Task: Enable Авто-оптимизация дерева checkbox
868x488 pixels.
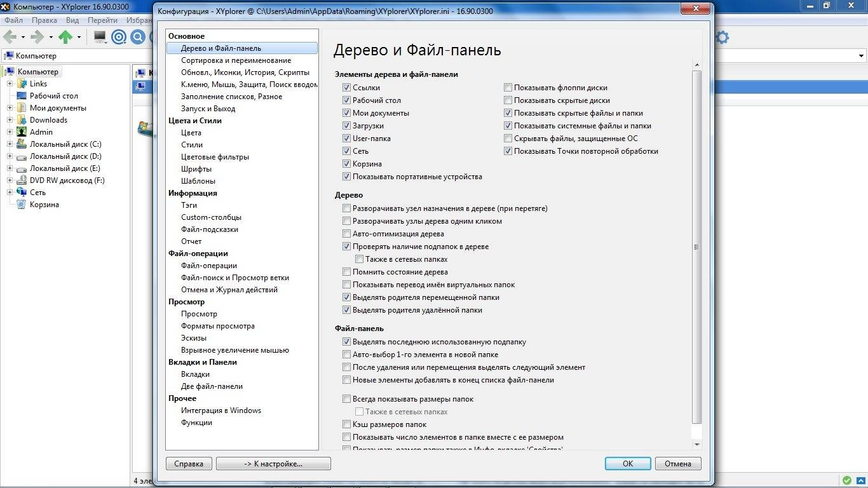Action: pos(346,234)
